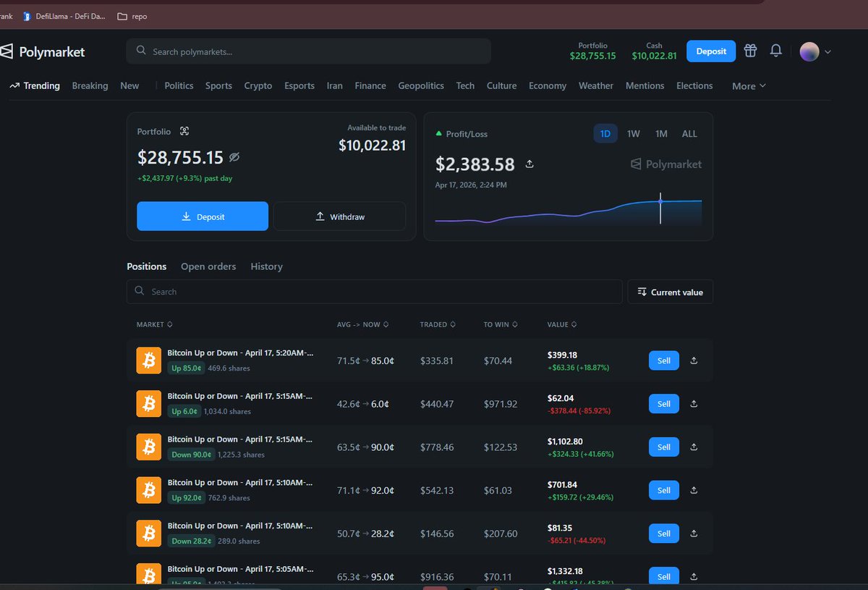This screenshot has height=590, width=868.
Task: Click the positions Search field
Action: [374, 292]
